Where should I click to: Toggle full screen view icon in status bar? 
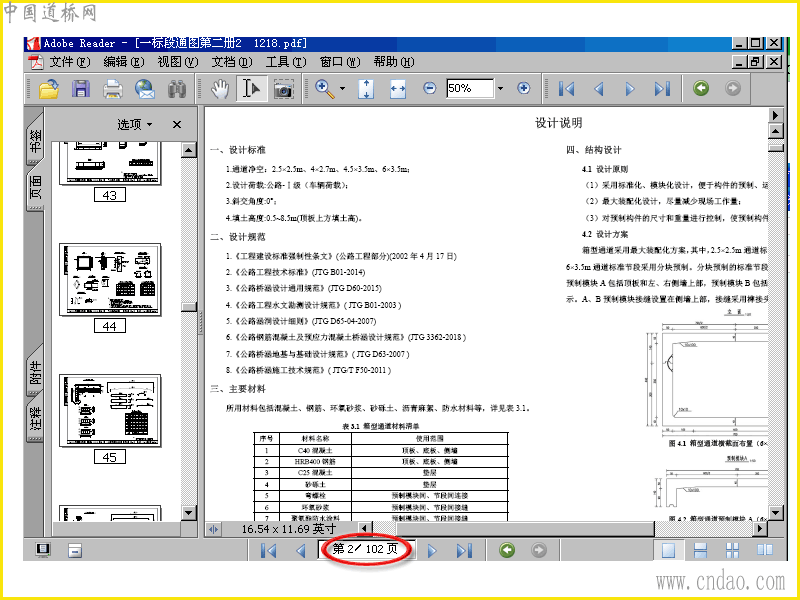(43, 549)
